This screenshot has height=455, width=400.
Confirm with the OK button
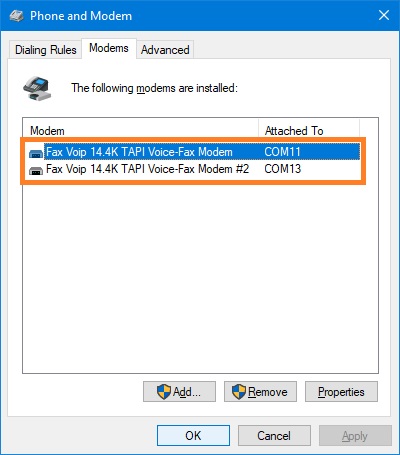pyautogui.click(x=193, y=435)
